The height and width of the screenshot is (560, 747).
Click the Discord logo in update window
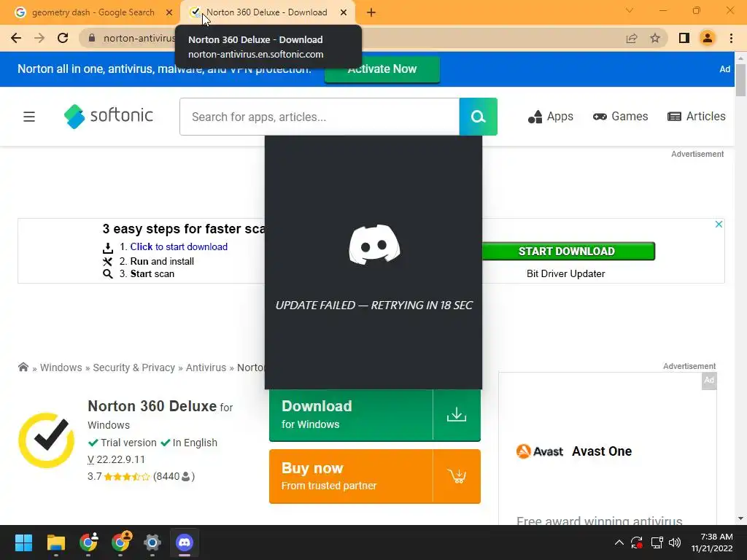point(374,244)
